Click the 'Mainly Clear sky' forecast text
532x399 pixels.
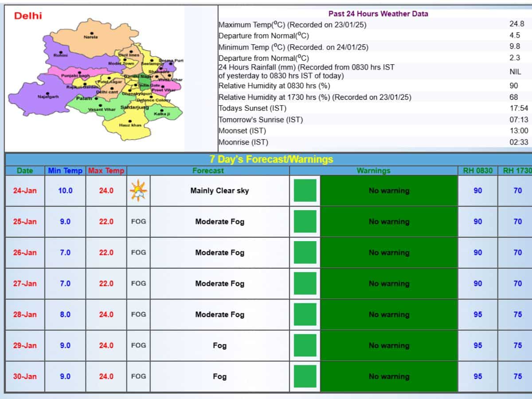[219, 191]
